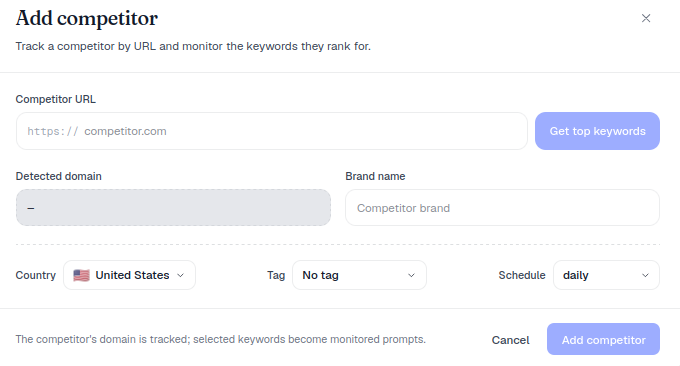
Task: Click the Get top keywords button
Action: [x=597, y=131]
